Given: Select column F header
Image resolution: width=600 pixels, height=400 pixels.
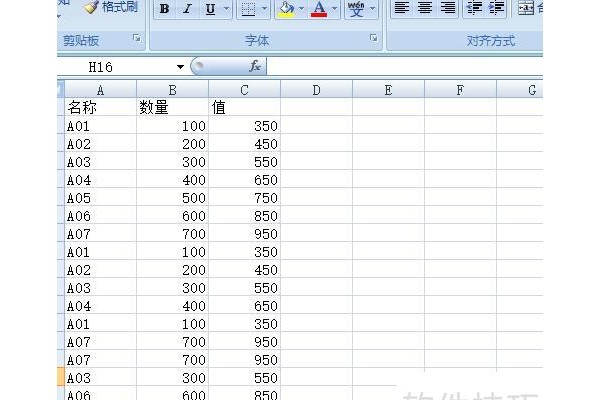Looking at the screenshot, I should pos(460,90).
